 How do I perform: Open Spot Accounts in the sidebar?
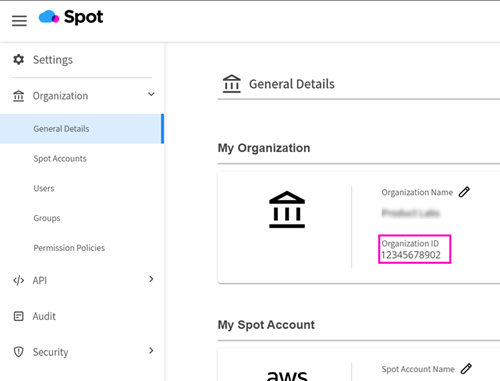pyautogui.click(x=60, y=159)
